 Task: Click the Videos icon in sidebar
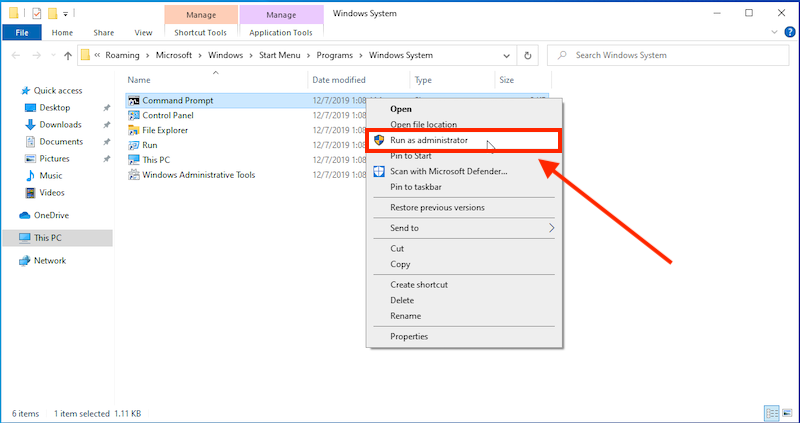click(31, 193)
